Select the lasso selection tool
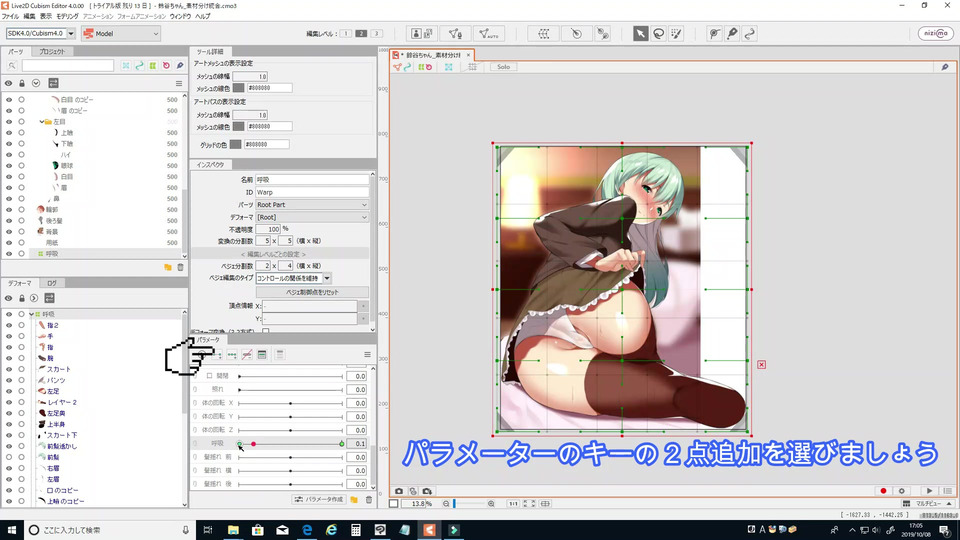Screen dimensions: 960x540 pyautogui.click(x=658, y=34)
